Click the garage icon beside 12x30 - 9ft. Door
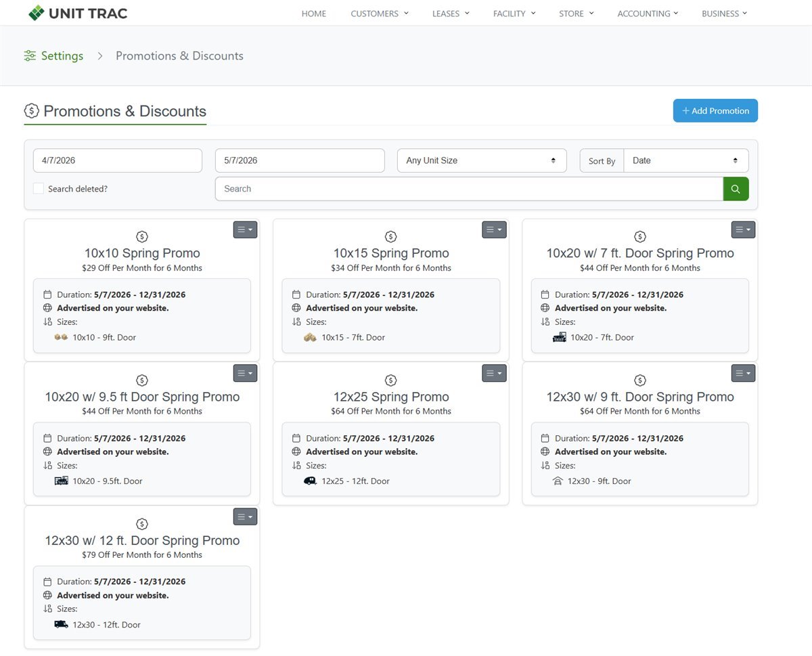The image size is (812, 656). pos(558,481)
